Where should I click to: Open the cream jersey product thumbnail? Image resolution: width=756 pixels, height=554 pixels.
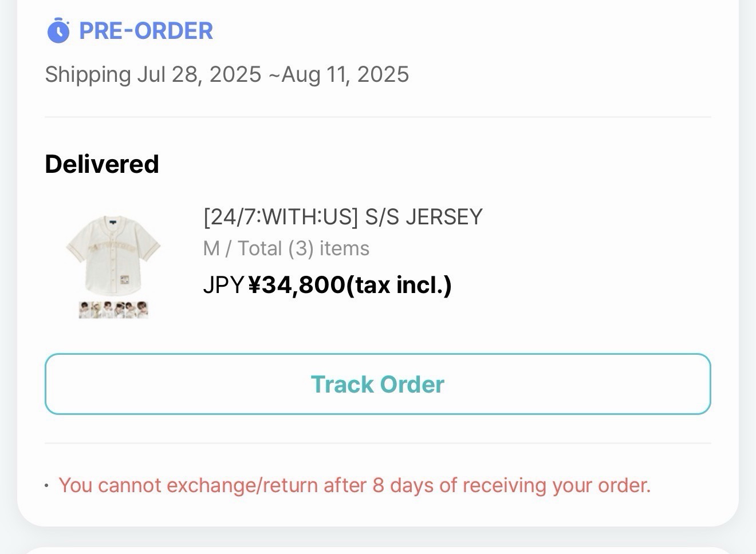click(113, 252)
